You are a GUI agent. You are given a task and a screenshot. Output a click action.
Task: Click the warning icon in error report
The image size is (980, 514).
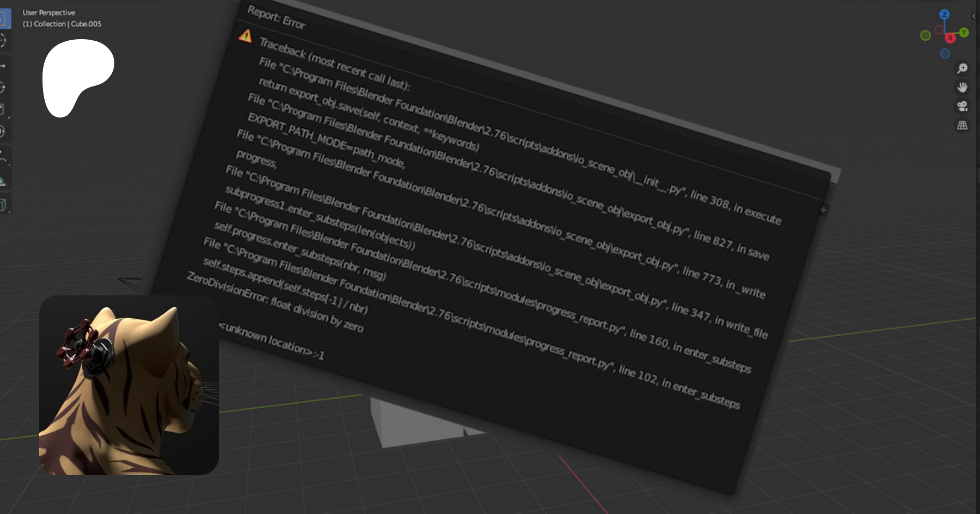[x=246, y=36]
